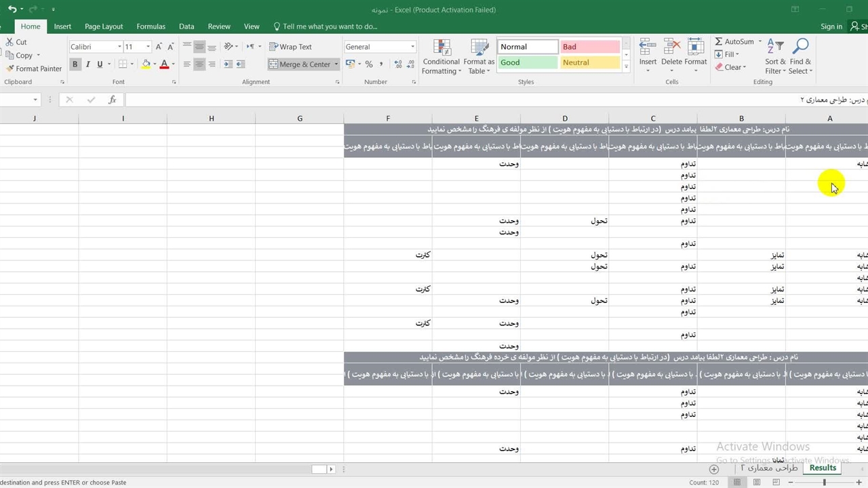Screen dimensions: 868x488
Task: Expand the Calibri font name dropdown
Action: [x=119, y=47]
